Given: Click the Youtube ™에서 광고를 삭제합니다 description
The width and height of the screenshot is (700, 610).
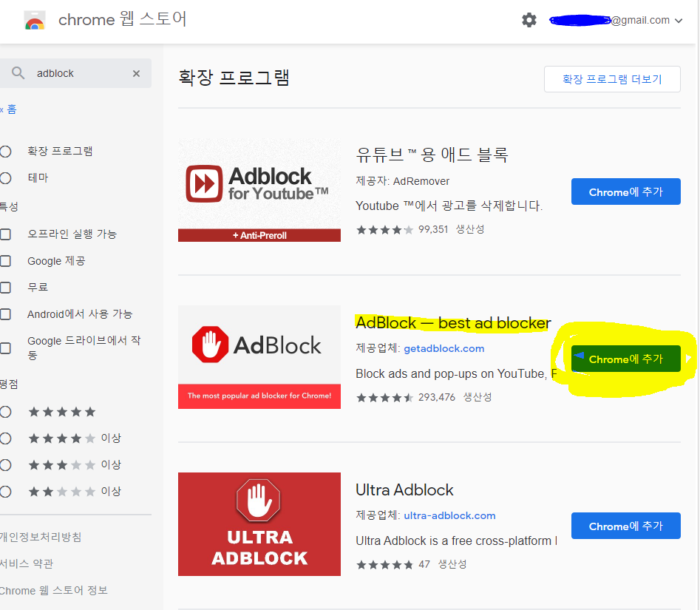Looking at the screenshot, I should click(449, 206).
